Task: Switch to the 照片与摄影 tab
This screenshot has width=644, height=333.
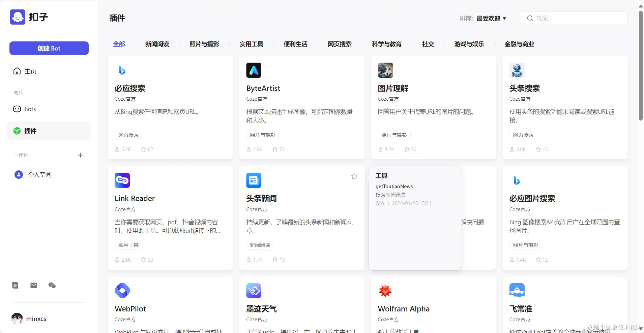Action: [x=204, y=44]
